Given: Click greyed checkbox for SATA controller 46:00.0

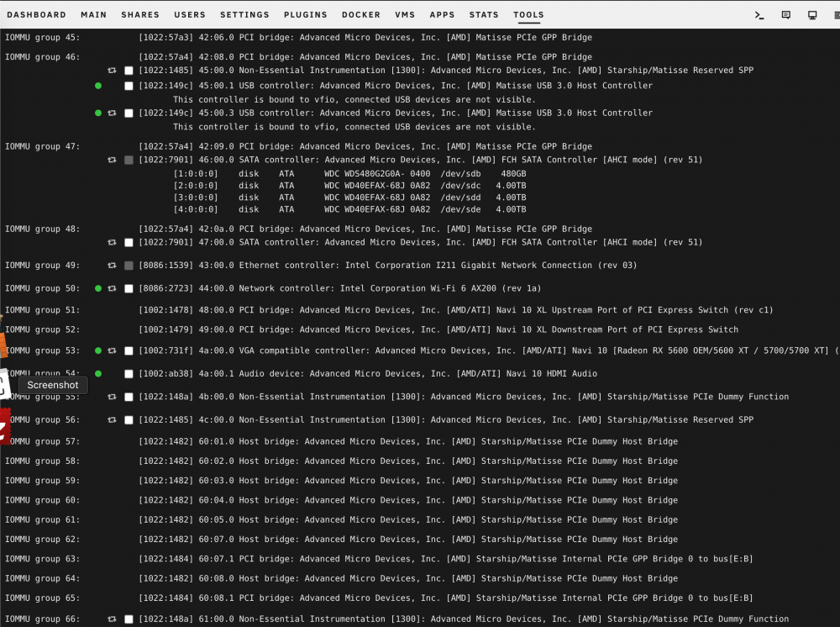Looking at the screenshot, I should point(129,161).
